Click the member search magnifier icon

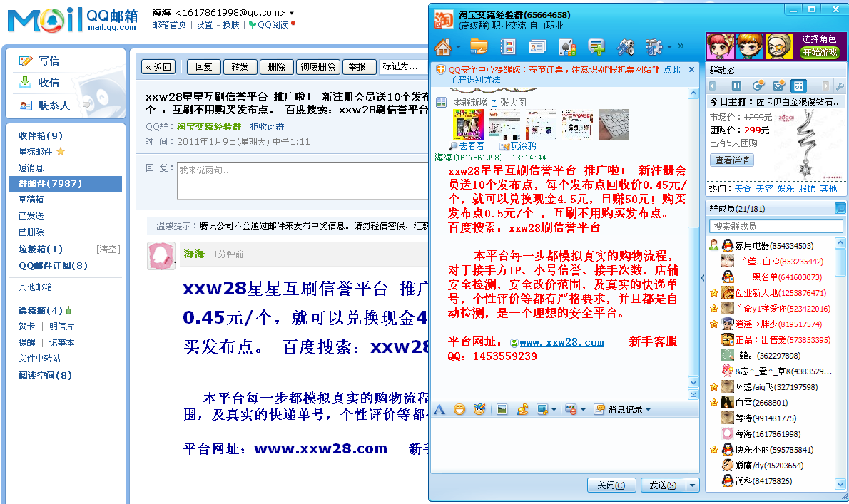(x=839, y=209)
